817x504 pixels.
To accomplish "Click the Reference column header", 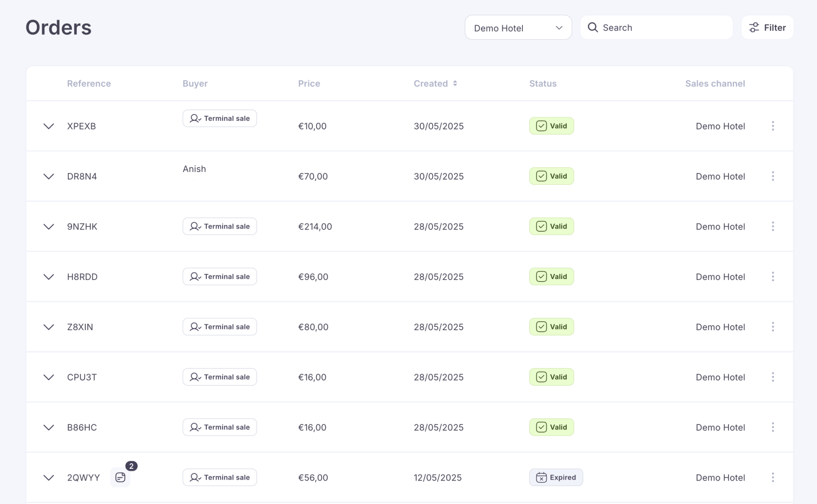I will click(x=89, y=84).
